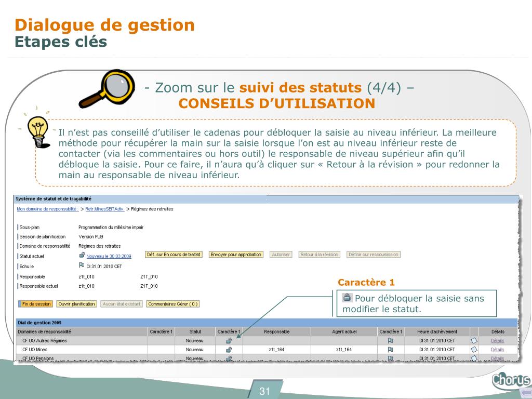Open Détails link for CF UO Autres Régimes

click(497, 341)
